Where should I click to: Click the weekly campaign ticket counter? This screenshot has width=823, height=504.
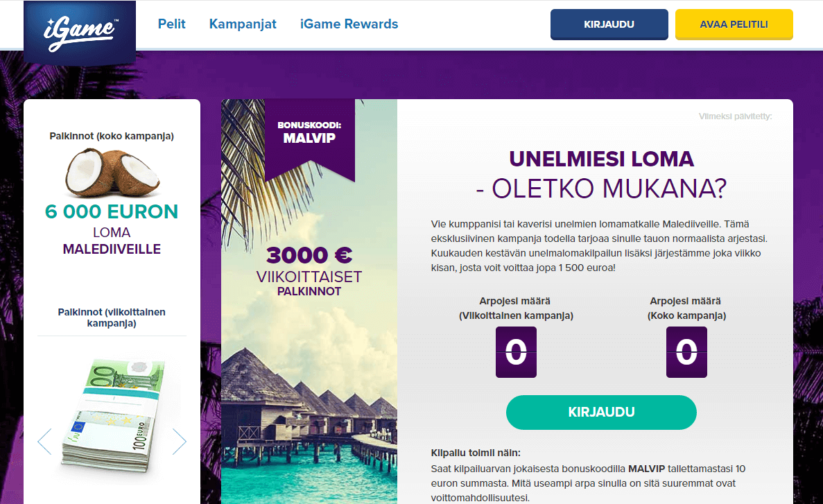[x=516, y=351]
